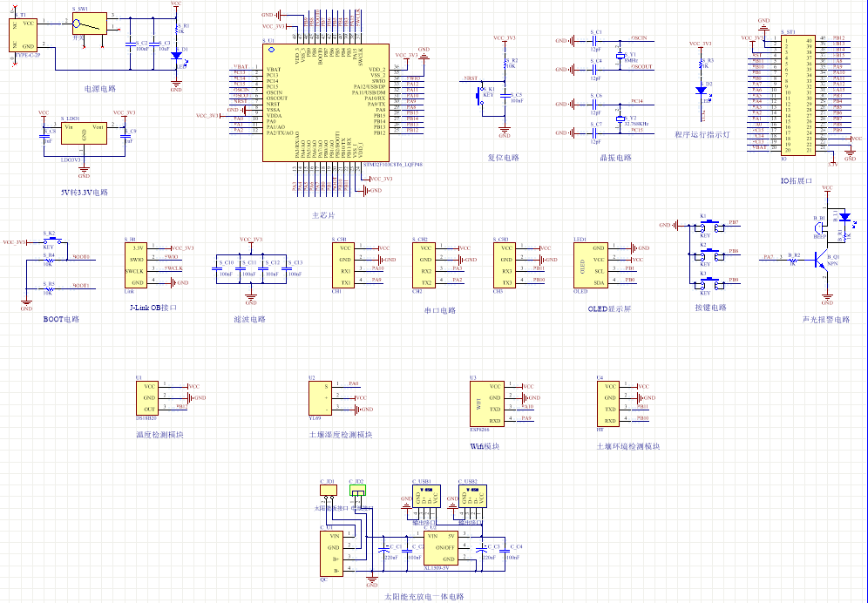The image size is (868, 603).
Task: Select the S_CH2 serial port connector
Action: [424, 265]
